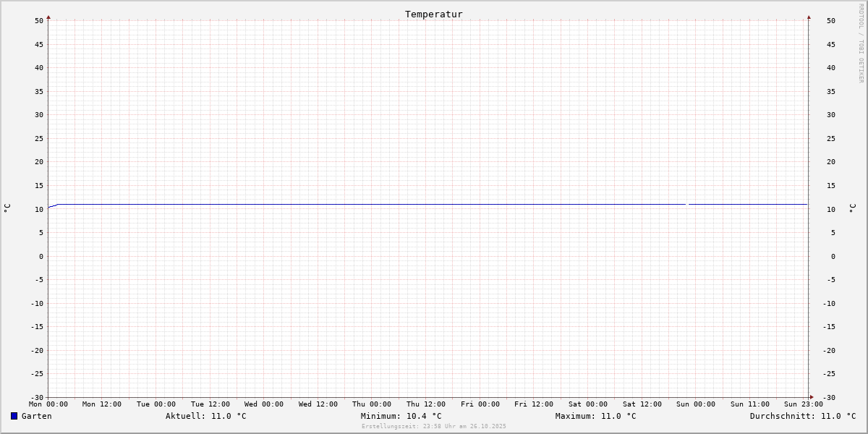This screenshot has height=434, width=868.
Task: Click the red arrowhead atop the right y-axis
Action: (809, 17)
